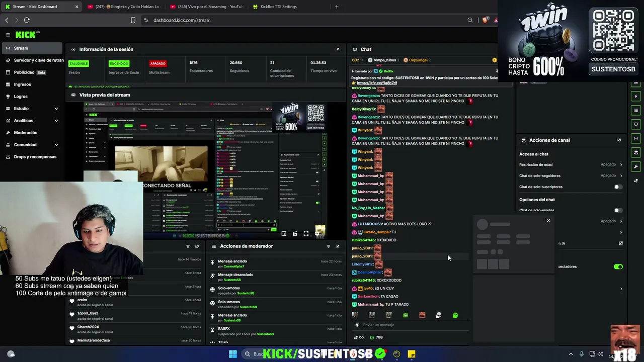Open Drops y recompensas in sidebar
Image resolution: width=644 pixels, height=362 pixels.
coord(32,157)
